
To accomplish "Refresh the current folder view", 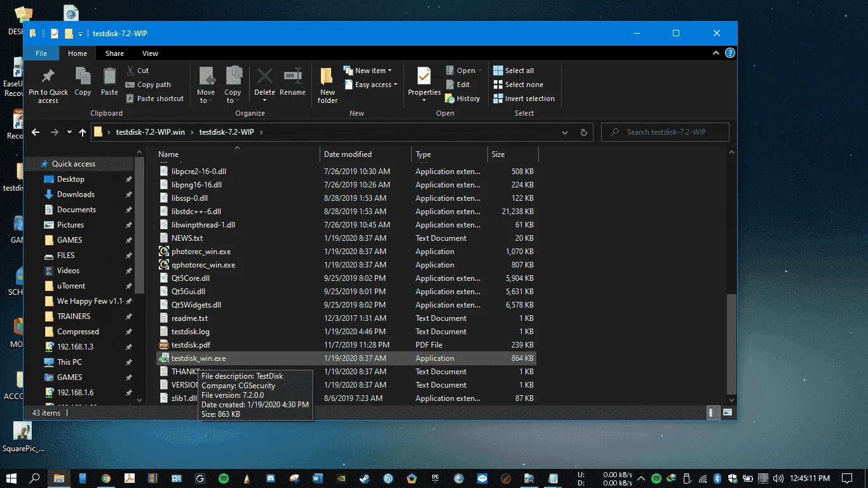I will 583,132.
